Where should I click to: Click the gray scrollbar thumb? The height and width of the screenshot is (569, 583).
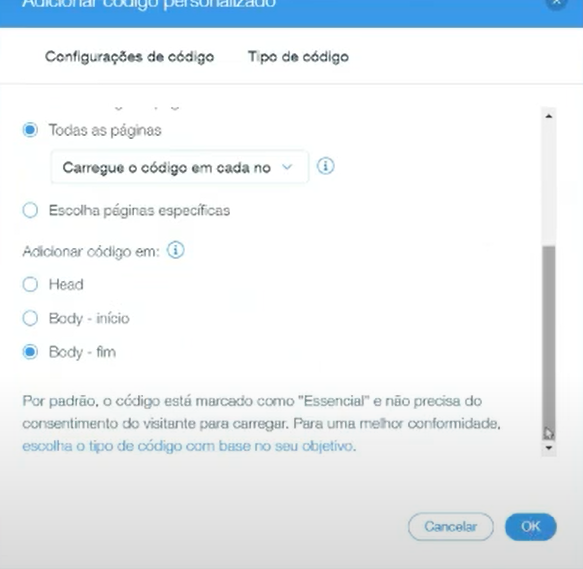[549, 343]
